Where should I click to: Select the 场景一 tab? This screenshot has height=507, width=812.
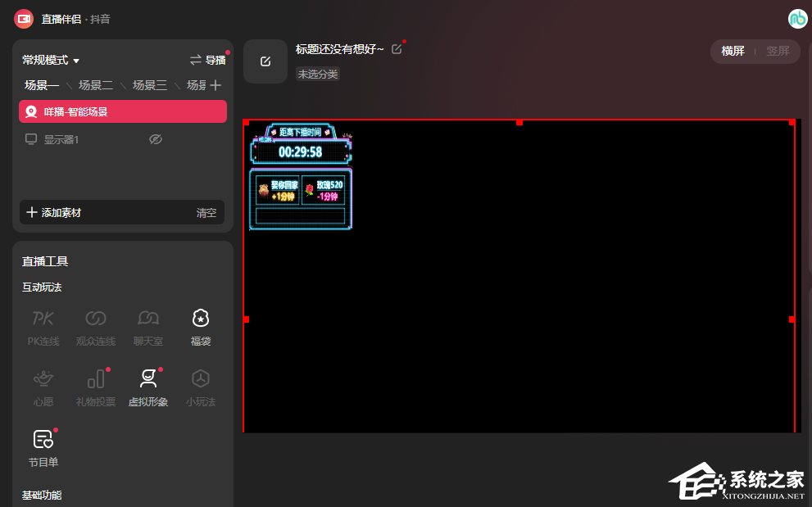42,85
